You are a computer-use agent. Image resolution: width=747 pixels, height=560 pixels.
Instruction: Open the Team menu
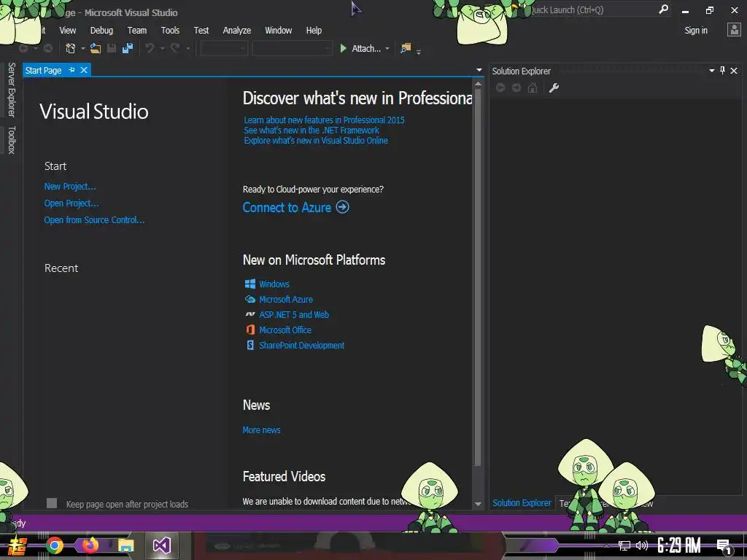[x=136, y=31]
